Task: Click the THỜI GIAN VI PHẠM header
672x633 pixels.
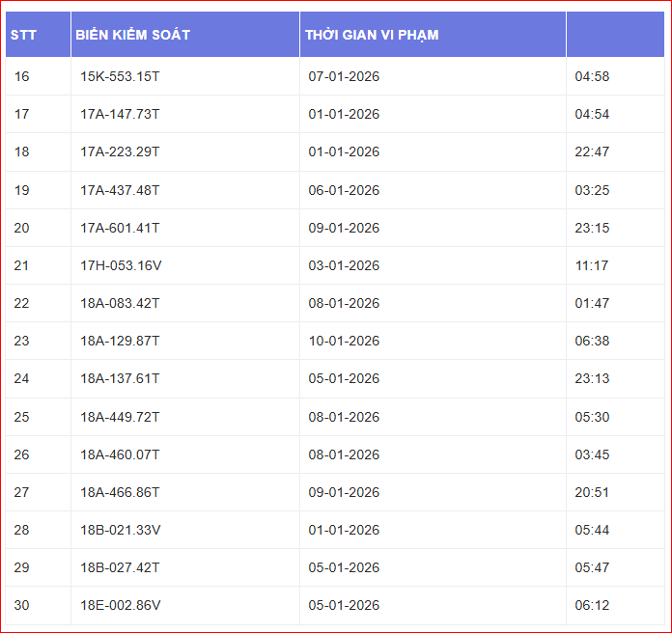Action: pyautogui.click(x=372, y=35)
